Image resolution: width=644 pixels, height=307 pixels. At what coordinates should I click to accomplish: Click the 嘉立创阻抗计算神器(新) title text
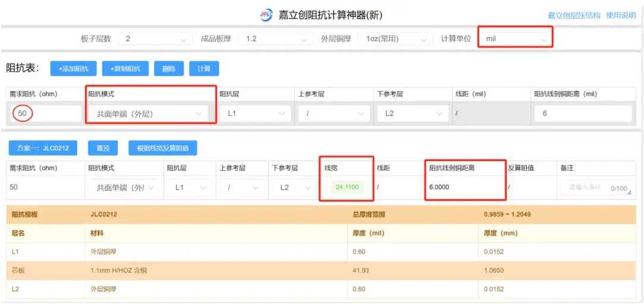coord(331,15)
